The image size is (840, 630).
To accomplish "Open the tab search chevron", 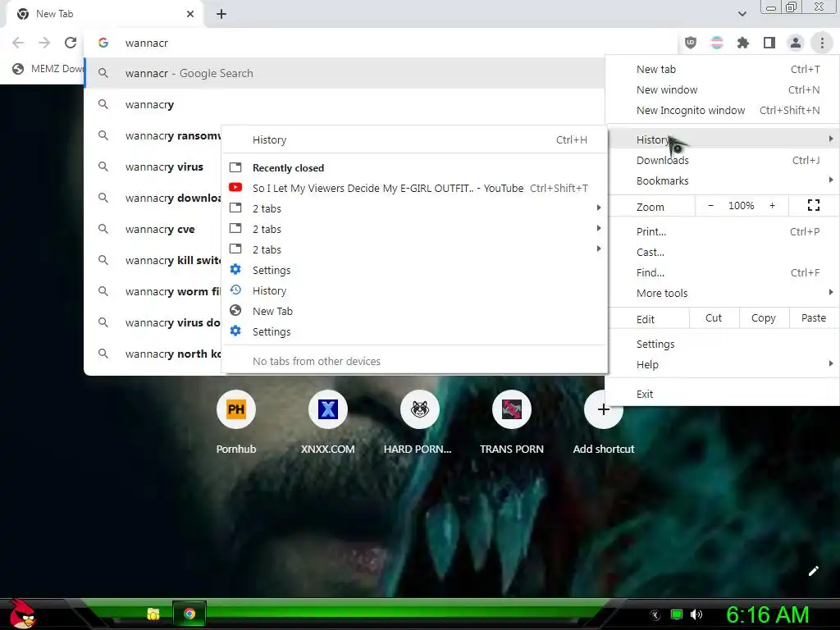I will [742, 14].
